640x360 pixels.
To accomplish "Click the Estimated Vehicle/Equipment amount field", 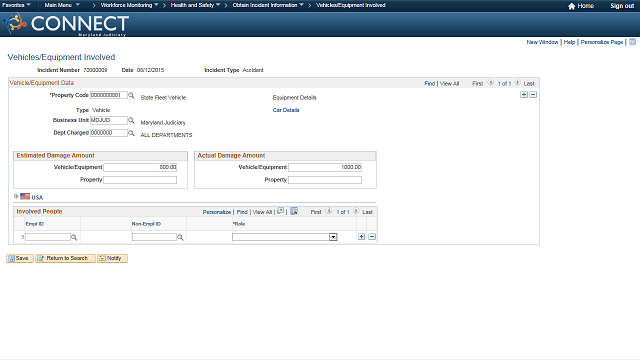I will (x=140, y=167).
